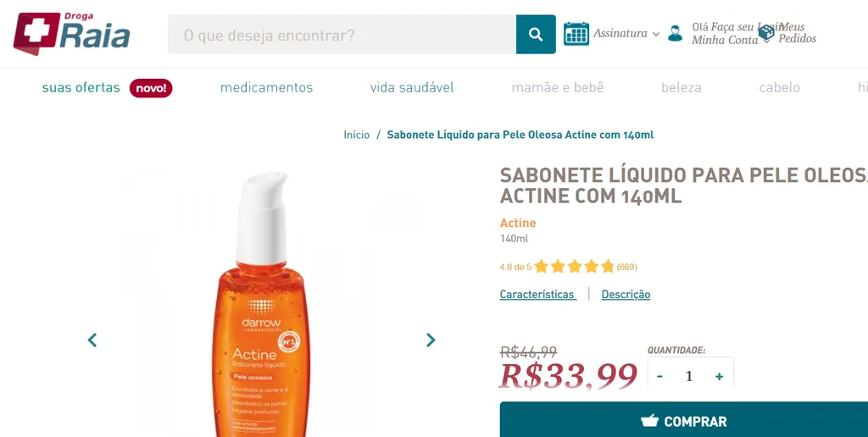Increase quantity with plus button
The image size is (868, 437).
719,377
